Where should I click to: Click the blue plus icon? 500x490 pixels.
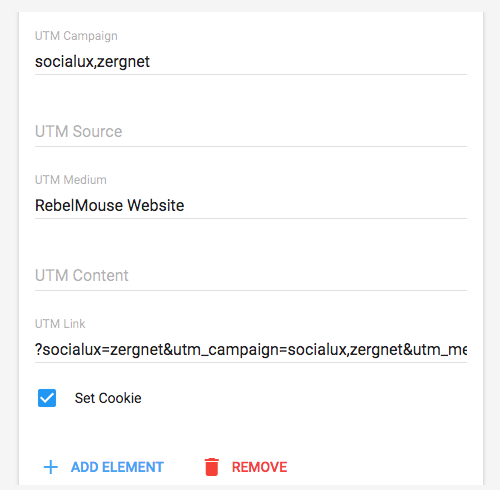[51, 467]
